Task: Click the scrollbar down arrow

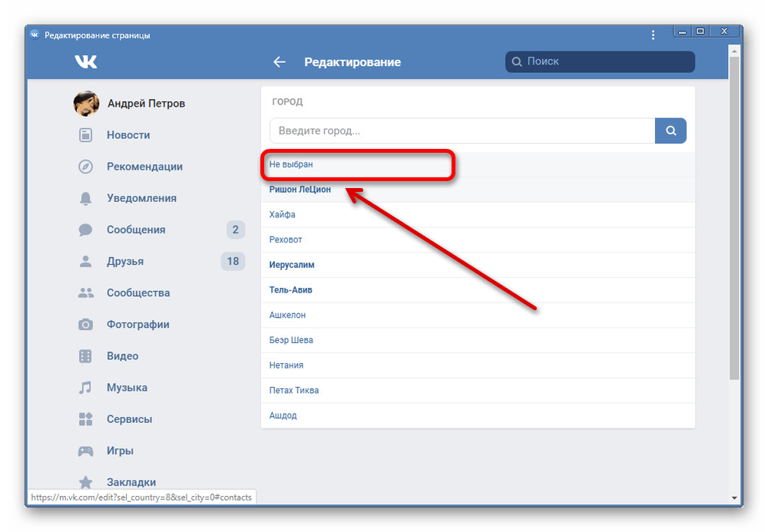Action: tap(733, 497)
